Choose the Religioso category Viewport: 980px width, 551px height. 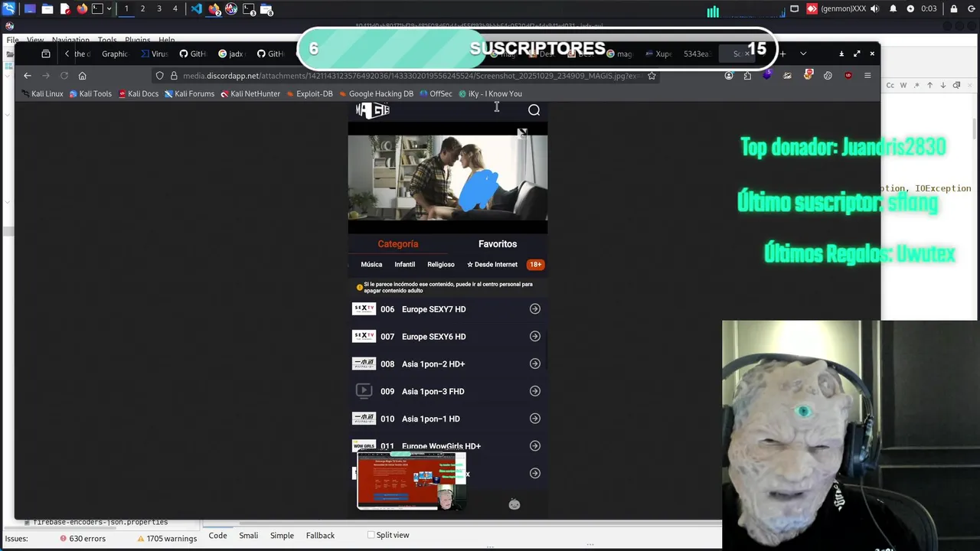[x=441, y=265]
